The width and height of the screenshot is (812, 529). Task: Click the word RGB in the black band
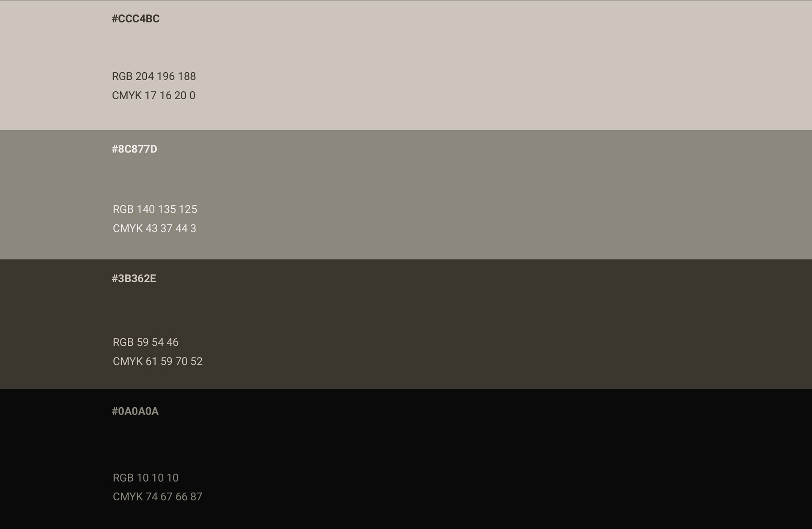(123, 478)
